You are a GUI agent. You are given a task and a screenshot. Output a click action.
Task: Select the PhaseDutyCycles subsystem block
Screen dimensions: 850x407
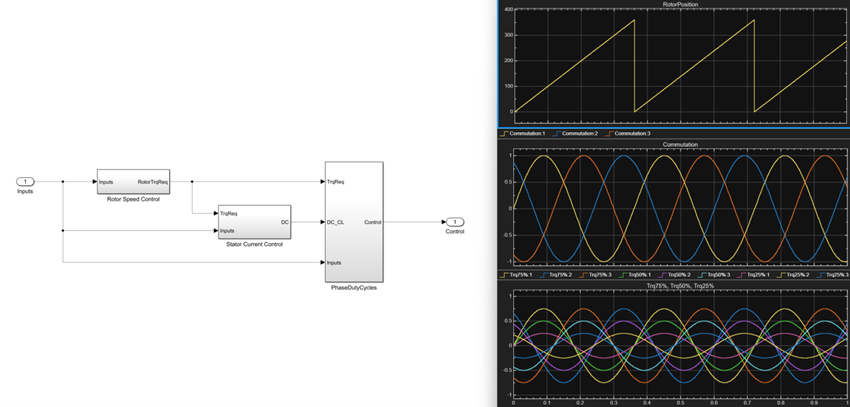(x=354, y=222)
